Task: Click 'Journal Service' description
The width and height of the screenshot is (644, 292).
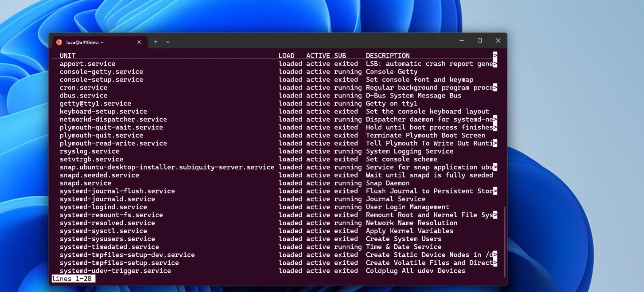Action: point(395,199)
